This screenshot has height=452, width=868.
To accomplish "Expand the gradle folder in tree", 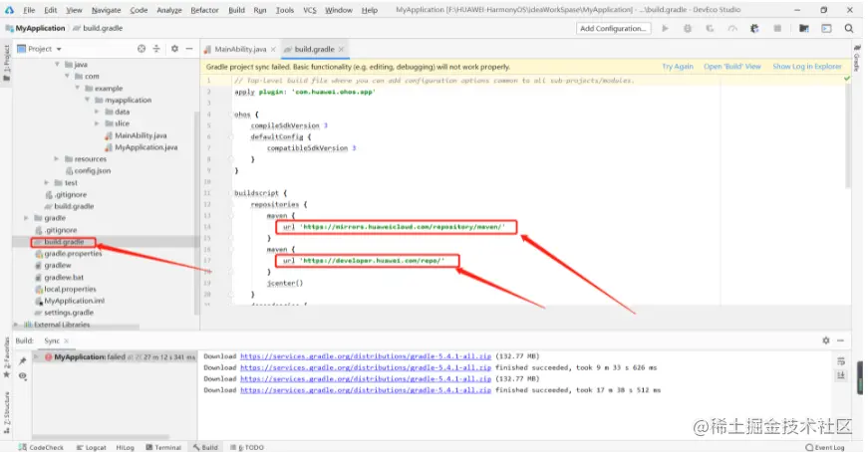I will (26, 218).
